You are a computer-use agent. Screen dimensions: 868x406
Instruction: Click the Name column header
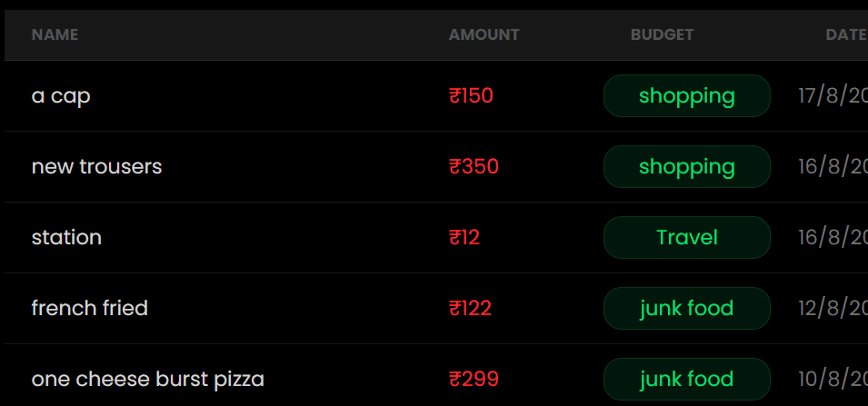(x=55, y=35)
